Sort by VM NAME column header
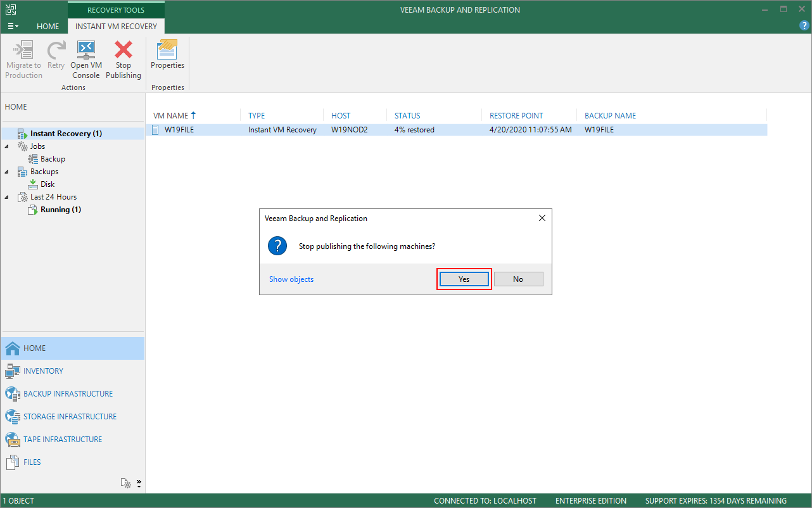The height and width of the screenshot is (508, 812). [x=171, y=116]
